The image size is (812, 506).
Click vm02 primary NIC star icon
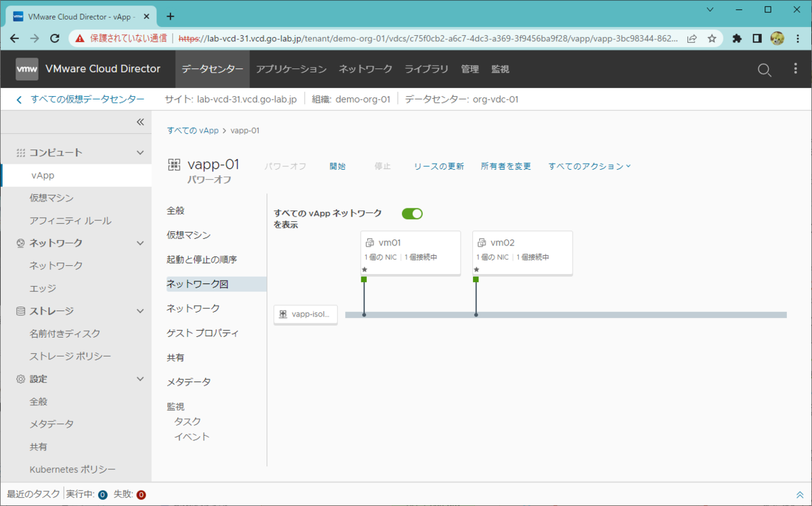(476, 269)
